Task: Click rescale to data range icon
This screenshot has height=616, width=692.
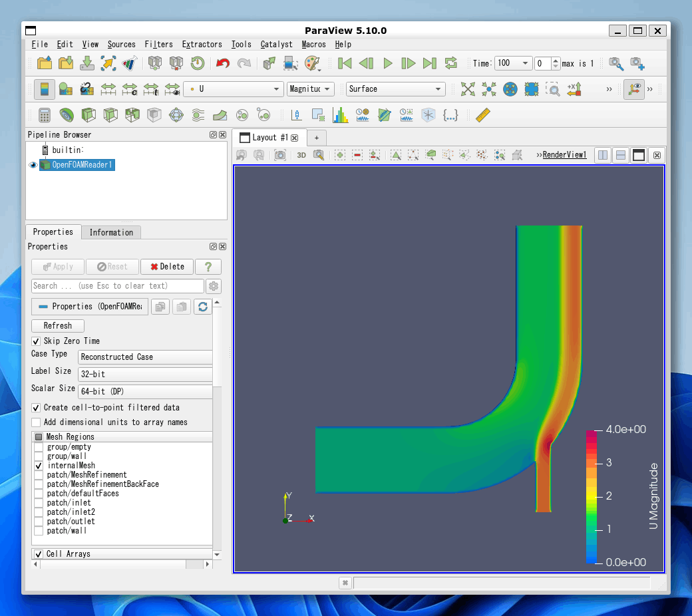Action: click(108, 89)
